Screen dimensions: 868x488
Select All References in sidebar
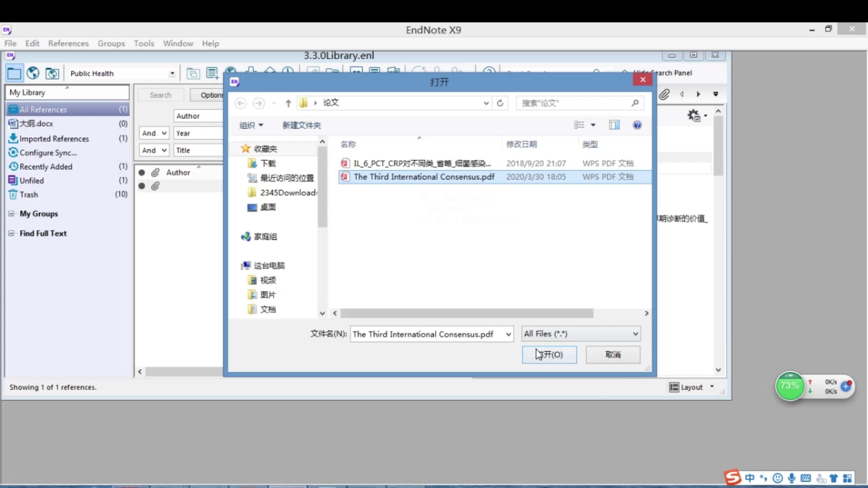(x=68, y=109)
